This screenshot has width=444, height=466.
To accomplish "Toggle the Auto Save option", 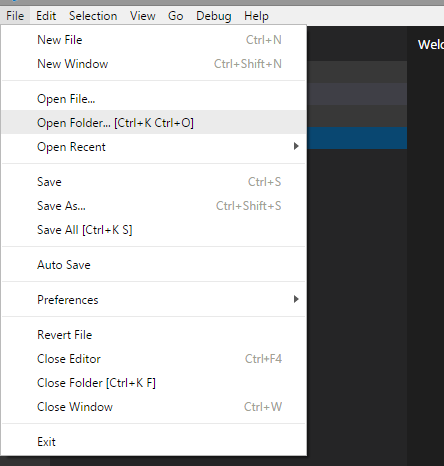I will (x=154, y=265).
